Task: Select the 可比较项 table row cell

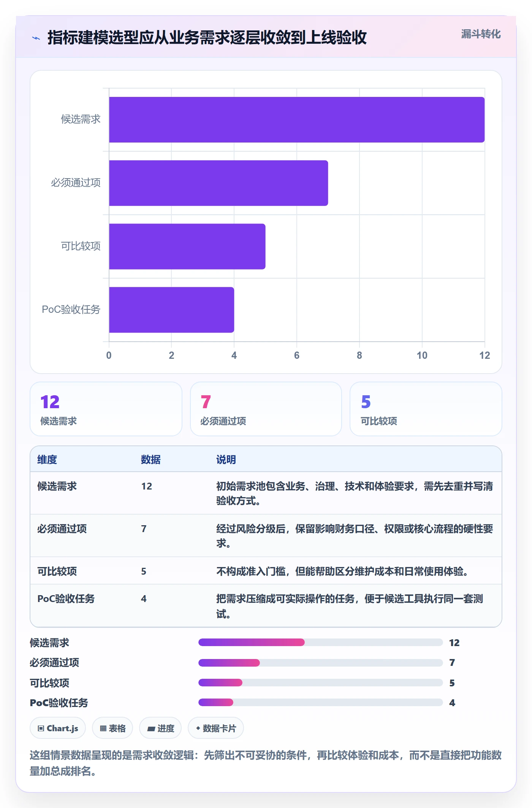Action: click(57, 571)
